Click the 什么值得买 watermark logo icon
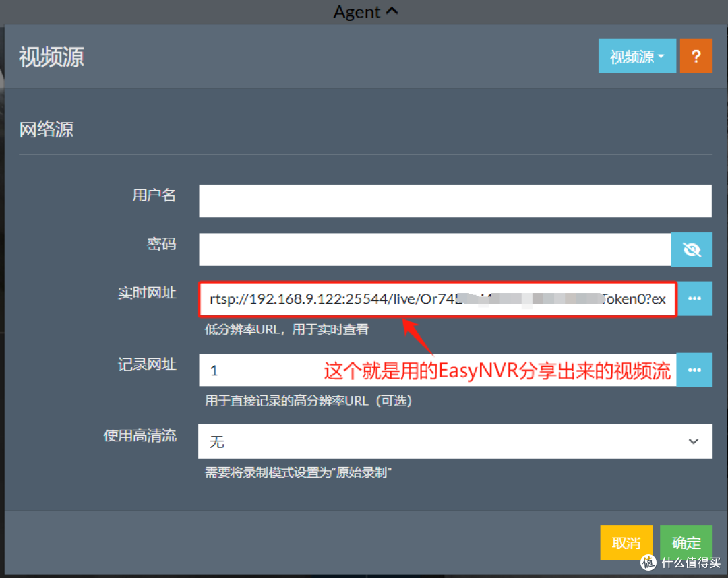The height and width of the screenshot is (578, 728). click(x=648, y=563)
